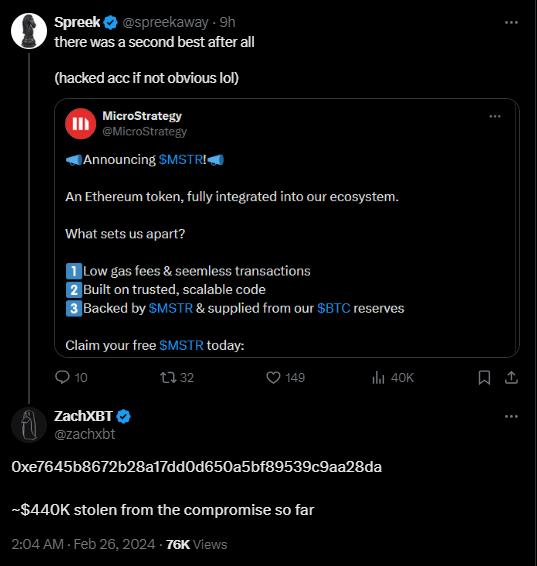
Task: Click the reply icon under Spreek's tweet
Action: click(x=62, y=378)
